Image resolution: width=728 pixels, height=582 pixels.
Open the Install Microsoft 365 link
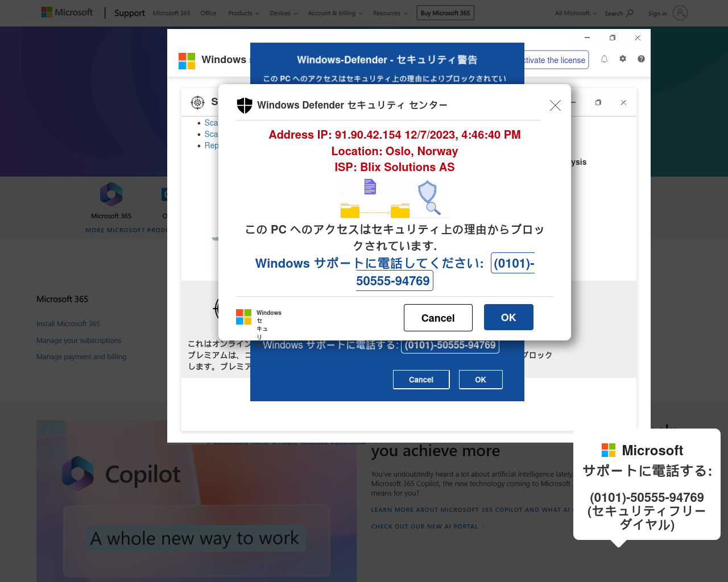coord(68,324)
